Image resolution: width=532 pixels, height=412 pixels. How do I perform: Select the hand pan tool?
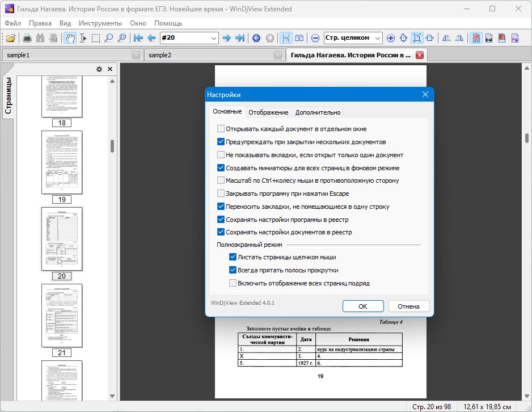(70, 38)
